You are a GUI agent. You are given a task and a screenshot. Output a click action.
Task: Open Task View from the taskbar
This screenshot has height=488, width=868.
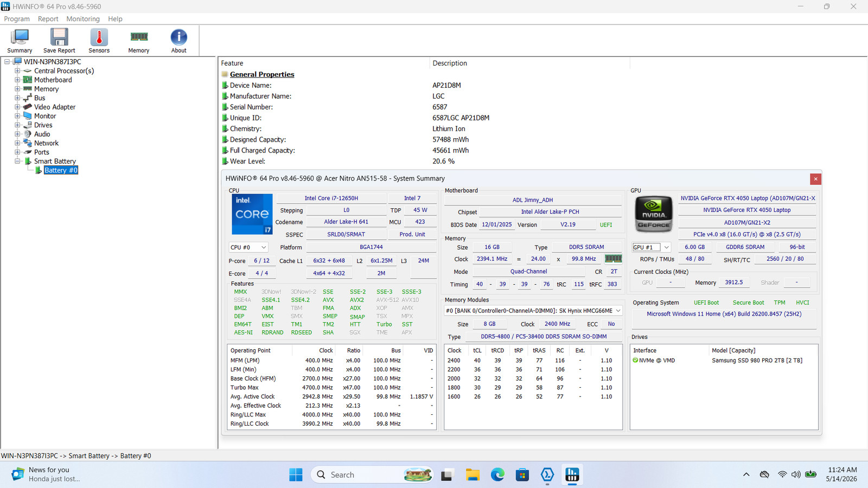pos(446,475)
